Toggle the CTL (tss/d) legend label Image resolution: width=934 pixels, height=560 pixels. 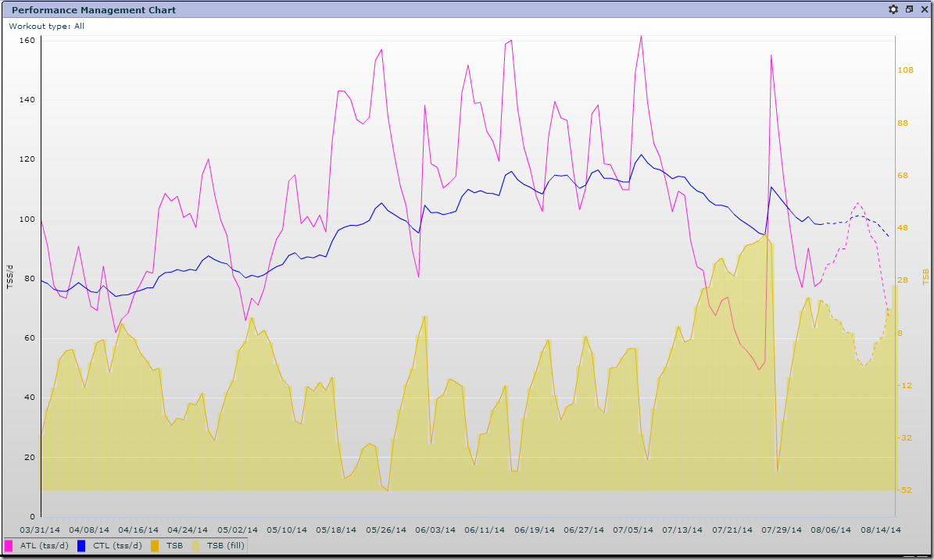click(x=116, y=546)
